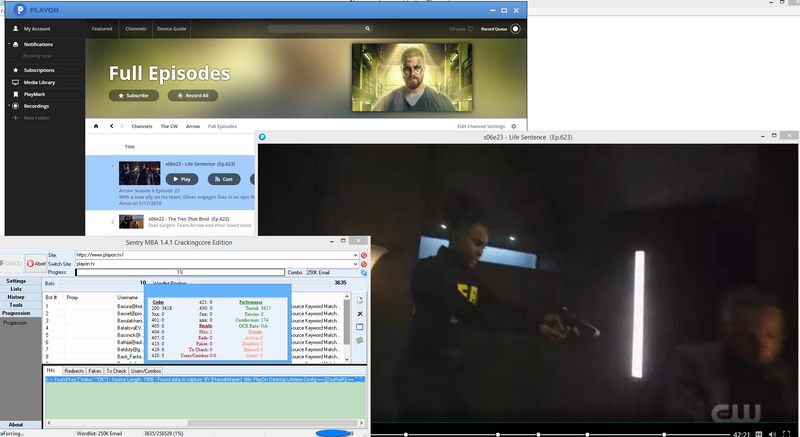Click the Record All button
This screenshot has height=437, width=800.
pos(193,95)
